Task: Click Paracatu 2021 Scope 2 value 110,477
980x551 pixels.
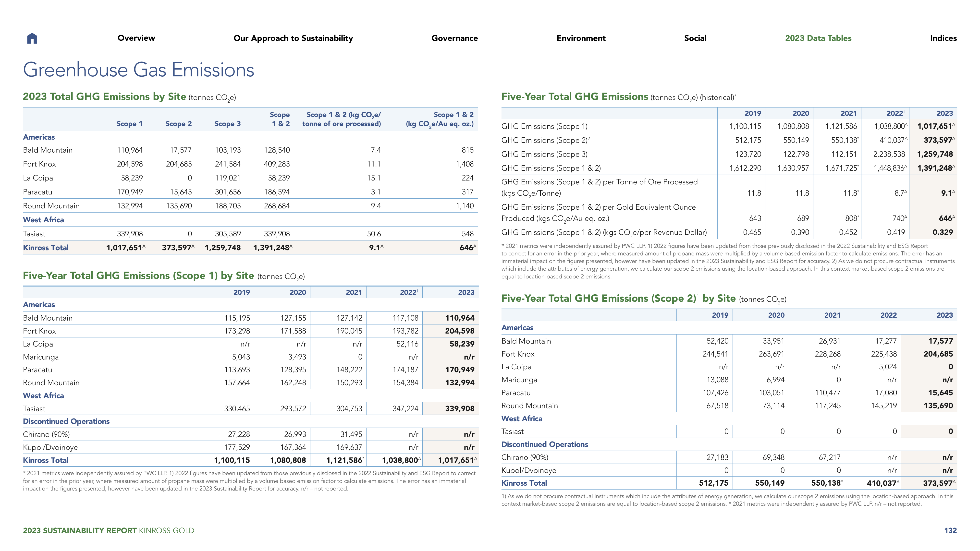Action: click(x=827, y=393)
